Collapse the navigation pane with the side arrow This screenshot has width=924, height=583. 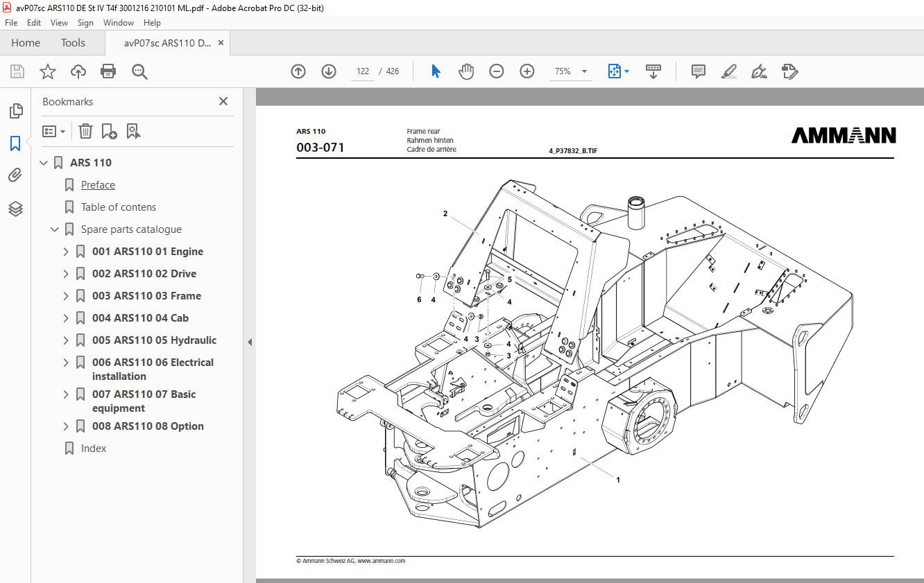pos(250,342)
